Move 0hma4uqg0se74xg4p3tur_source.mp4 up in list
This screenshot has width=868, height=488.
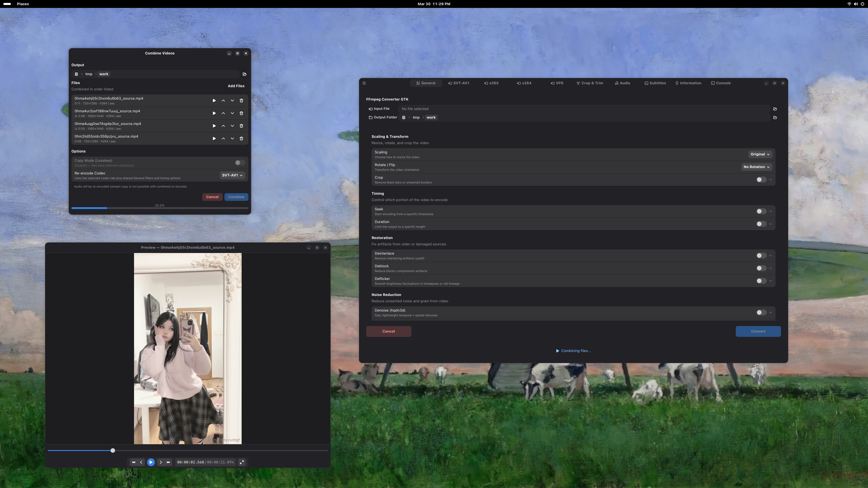223,126
